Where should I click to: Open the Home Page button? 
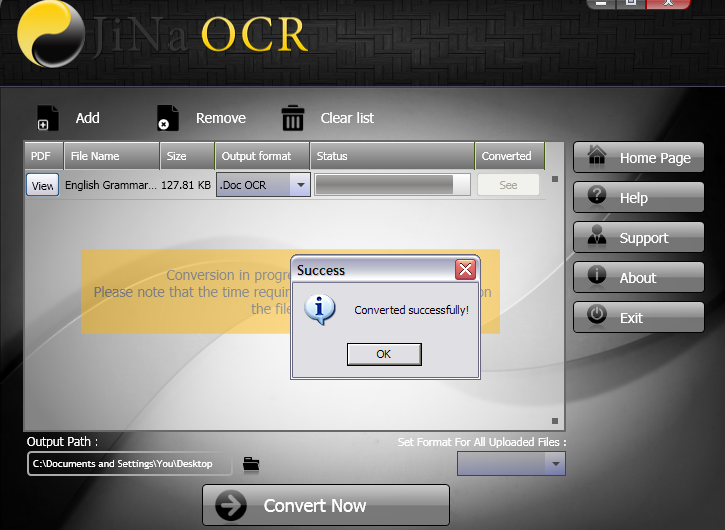(639, 158)
